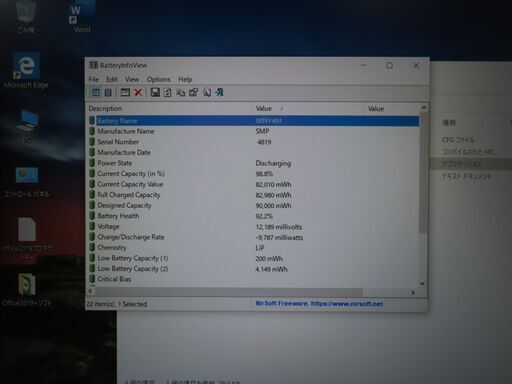
Task: Click the -9,787 milliwatts value
Action: (279, 238)
